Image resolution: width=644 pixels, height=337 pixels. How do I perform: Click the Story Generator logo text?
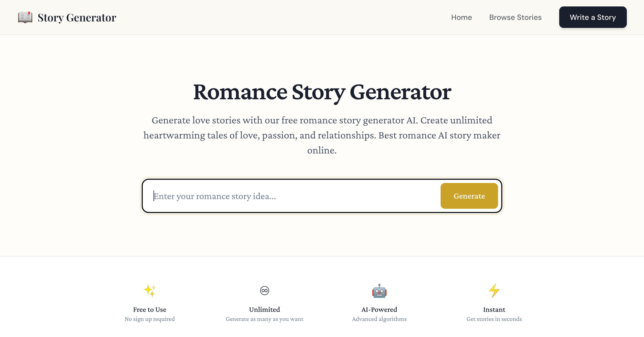77,17
